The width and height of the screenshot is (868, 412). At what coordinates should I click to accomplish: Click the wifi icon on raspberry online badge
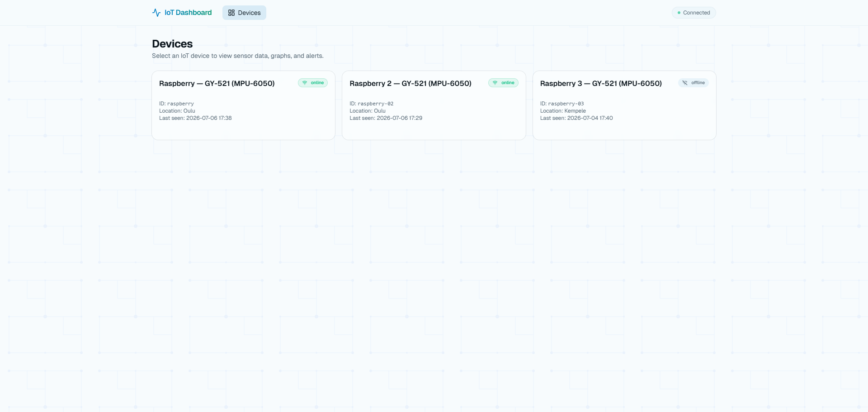point(305,83)
